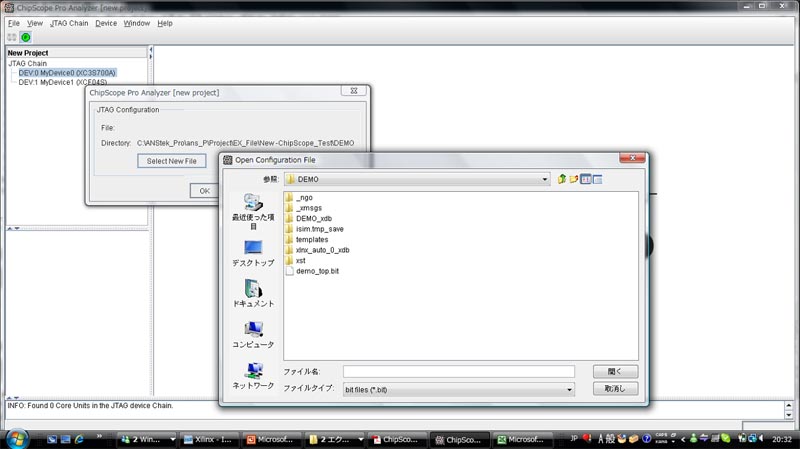Click the down arrow on splitter below project tree
The height and width of the screenshot is (449, 800).
17,229
